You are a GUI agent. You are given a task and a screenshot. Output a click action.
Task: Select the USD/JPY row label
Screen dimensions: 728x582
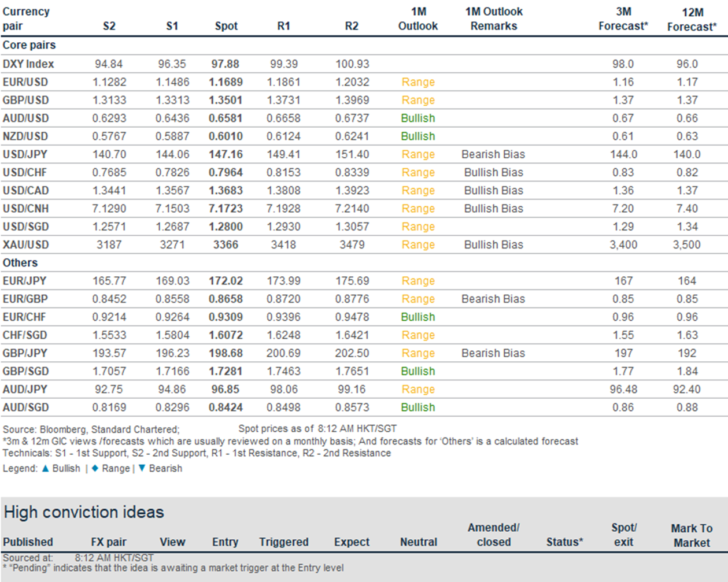25,154
